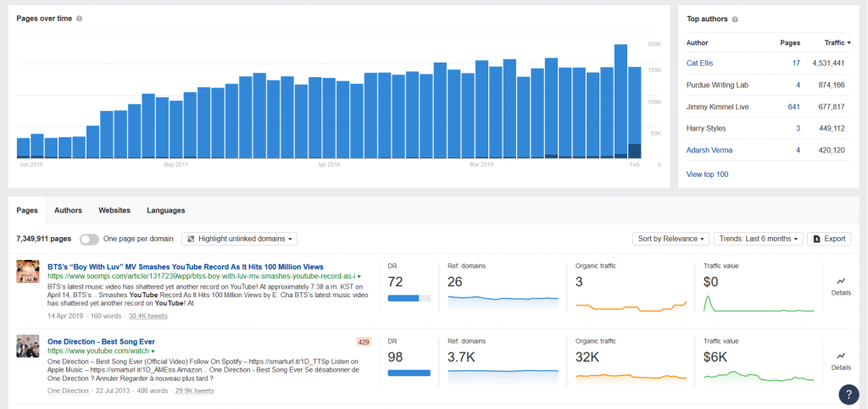Screen dimensions: 868x409
Task: Click Adarsh Verma's 4 pages link
Action: 798,151
